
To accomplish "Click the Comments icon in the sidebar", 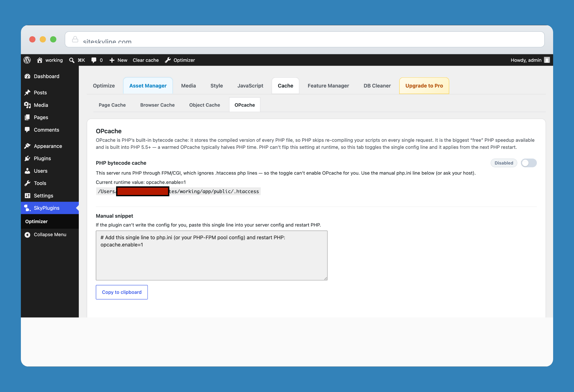I will click(27, 130).
